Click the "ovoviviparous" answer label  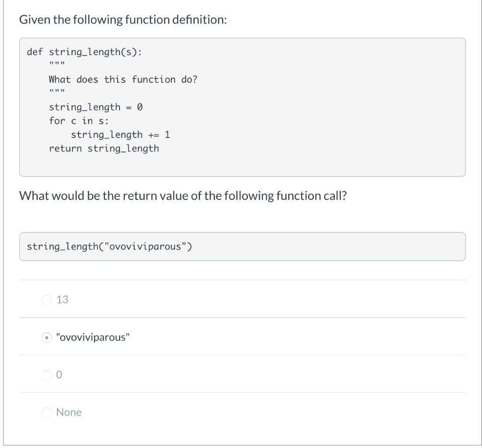[x=91, y=337]
